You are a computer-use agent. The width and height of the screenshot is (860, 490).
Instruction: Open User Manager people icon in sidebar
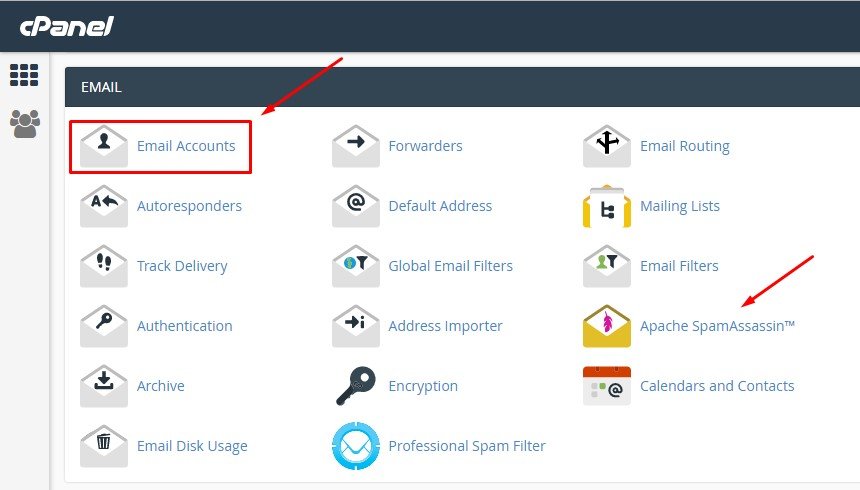[25, 123]
